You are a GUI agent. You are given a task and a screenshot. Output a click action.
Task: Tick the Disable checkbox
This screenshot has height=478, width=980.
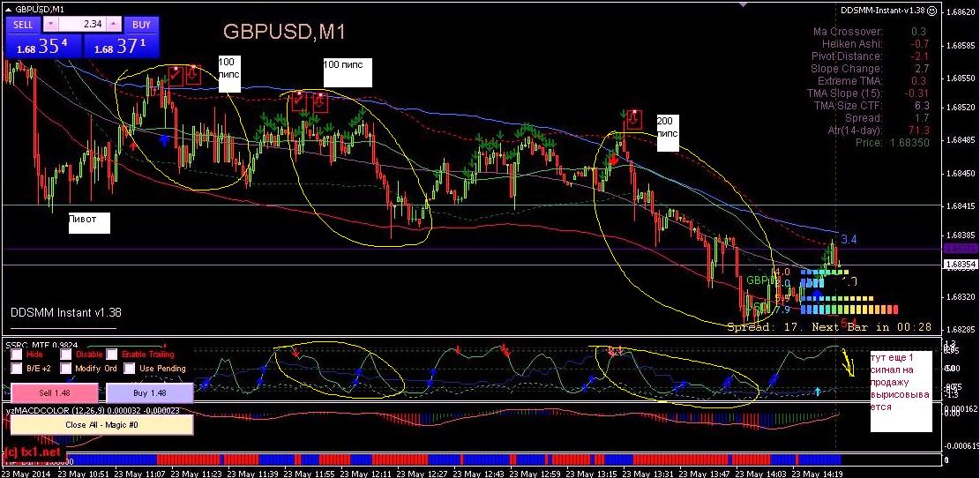[x=65, y=355]
